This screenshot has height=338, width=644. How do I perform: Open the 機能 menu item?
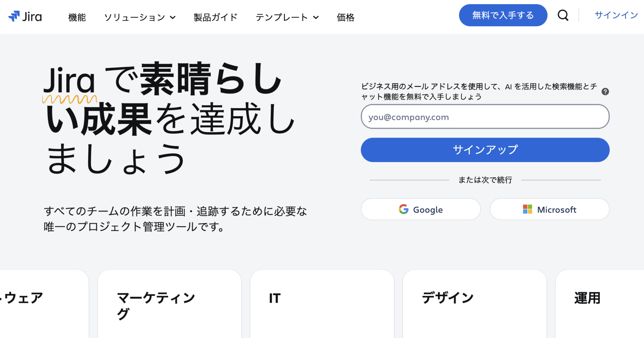(x=77, y=17)
